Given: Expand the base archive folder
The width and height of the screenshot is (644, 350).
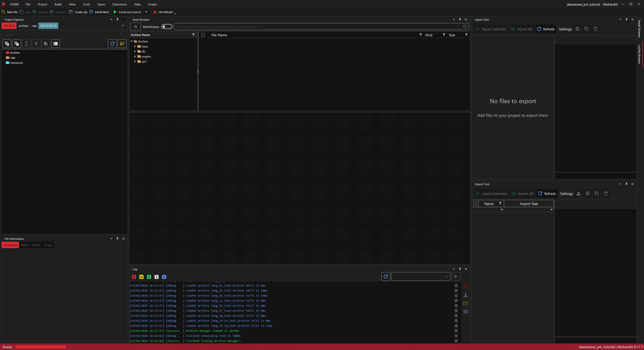Looking at the screenshot, I should [135, 46].
